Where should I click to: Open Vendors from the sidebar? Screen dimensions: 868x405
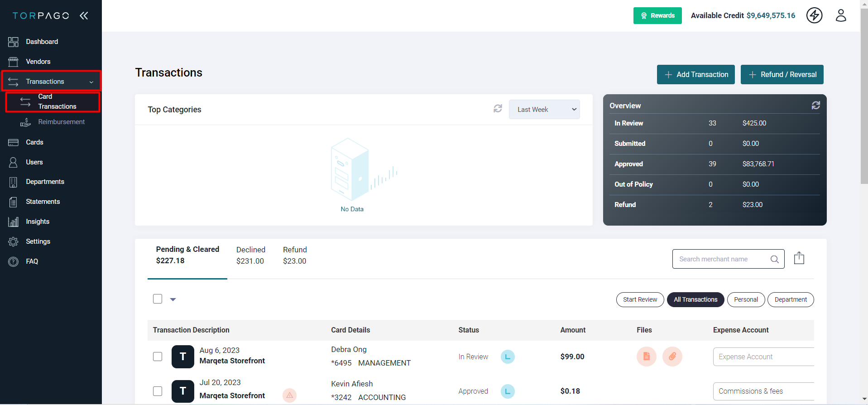point(38,62)
